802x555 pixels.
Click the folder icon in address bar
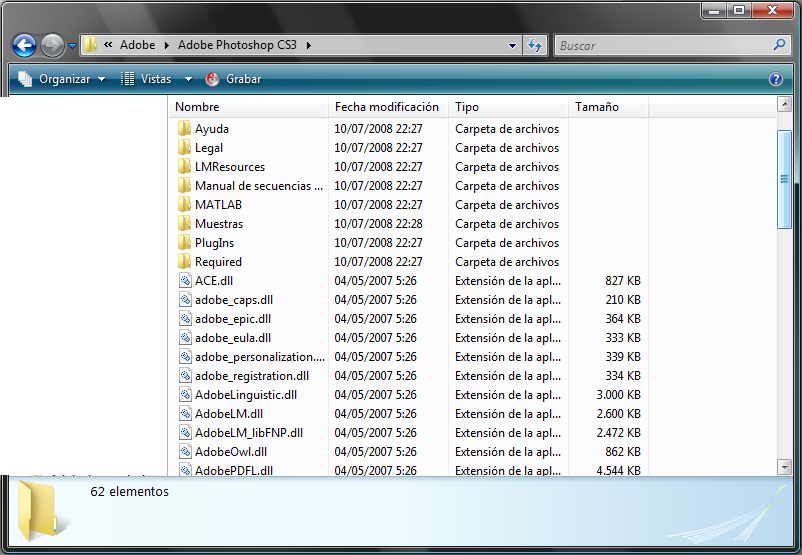(90, 45)
